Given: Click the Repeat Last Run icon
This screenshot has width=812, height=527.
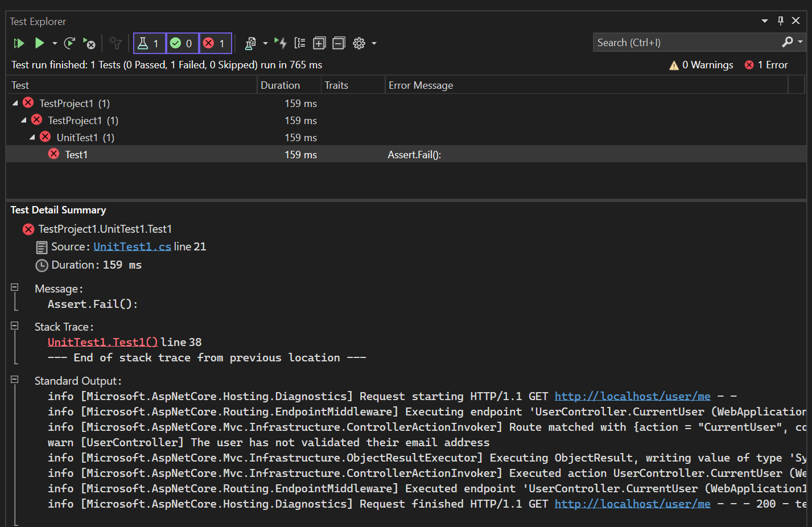Looking at the screenshot, I should [69, 43].
